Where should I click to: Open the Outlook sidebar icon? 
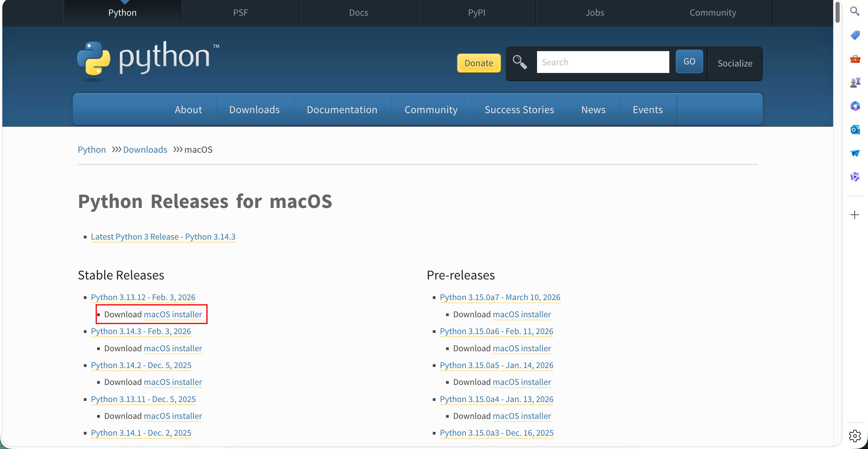point(855,130)
